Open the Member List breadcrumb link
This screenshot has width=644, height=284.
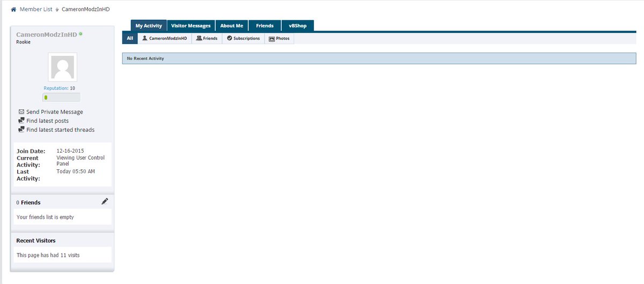(36, 10)
